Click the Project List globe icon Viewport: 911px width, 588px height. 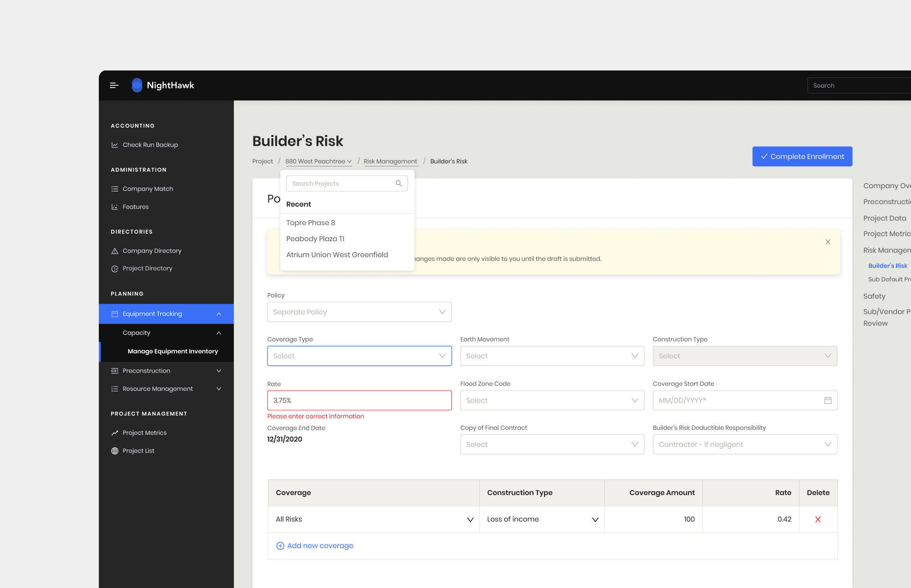click(x=115, y=451)
